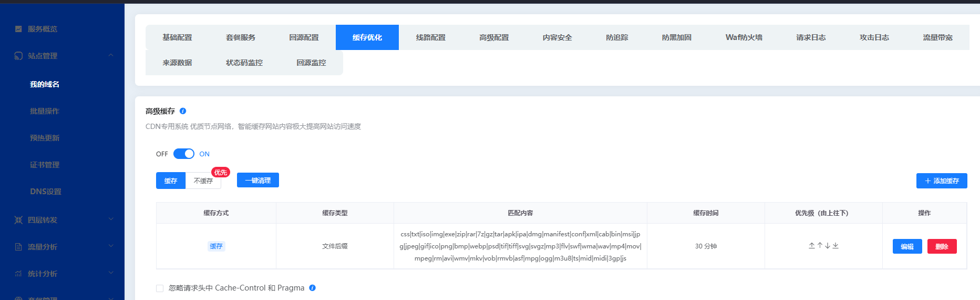
Task: Switch to the Waf防火墙 tab
Action: [x=744, y=37]
